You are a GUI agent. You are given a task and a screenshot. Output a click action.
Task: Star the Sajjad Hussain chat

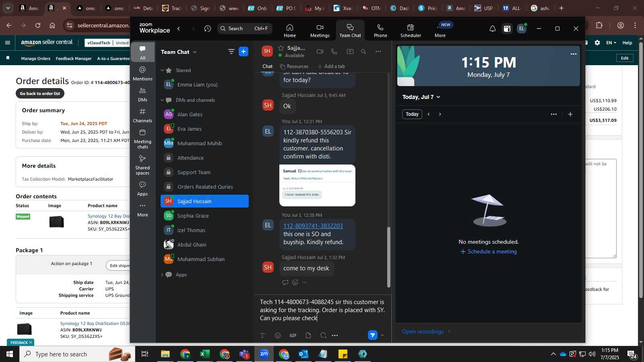point(281,48)
